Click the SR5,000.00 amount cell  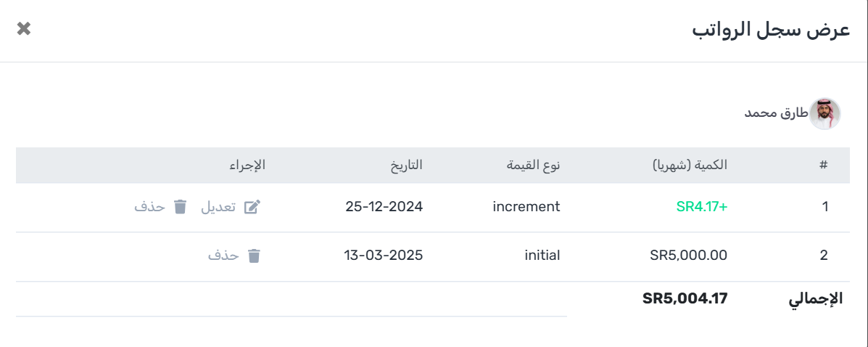coord(688,256)
